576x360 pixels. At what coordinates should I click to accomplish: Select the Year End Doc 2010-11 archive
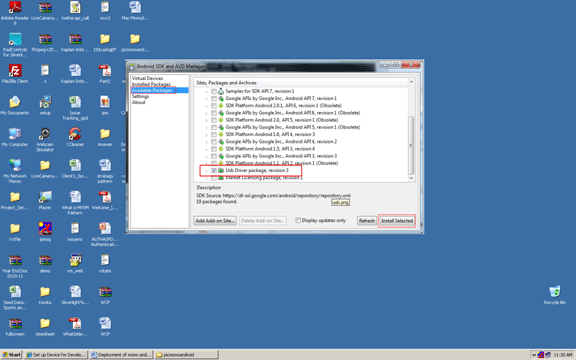[15, 260]
